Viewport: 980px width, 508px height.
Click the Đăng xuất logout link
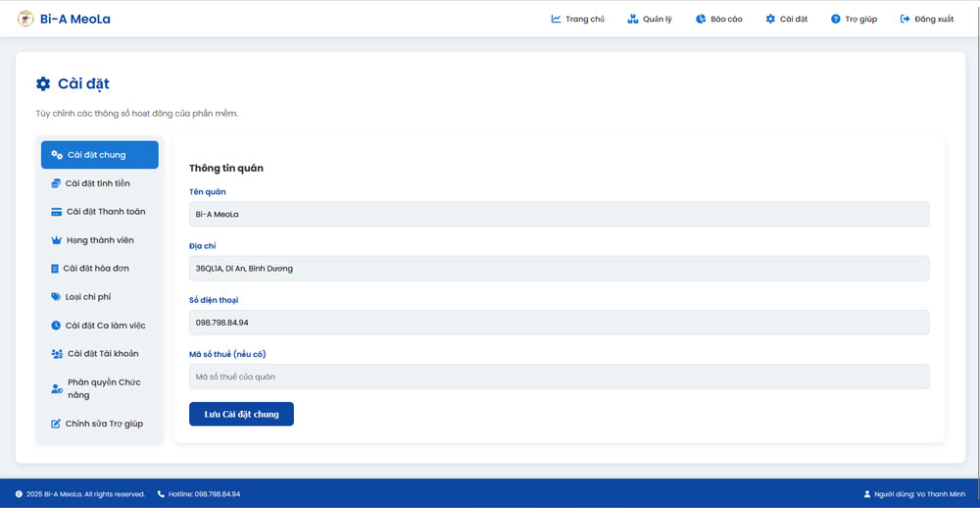pyautogui.click(x=926, y=19)
